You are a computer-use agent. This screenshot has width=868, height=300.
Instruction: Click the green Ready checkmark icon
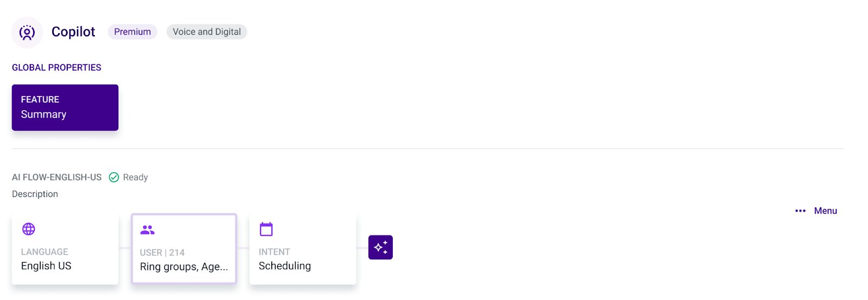(x=114, y=177)
